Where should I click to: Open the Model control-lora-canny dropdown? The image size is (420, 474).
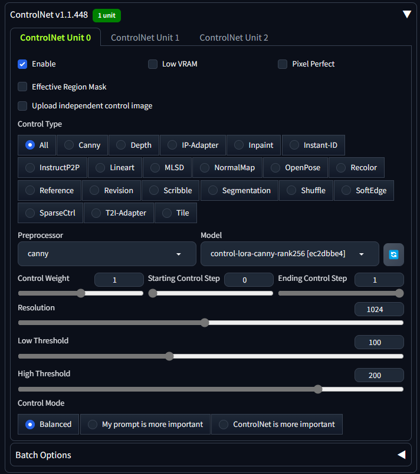pos(289,254)
